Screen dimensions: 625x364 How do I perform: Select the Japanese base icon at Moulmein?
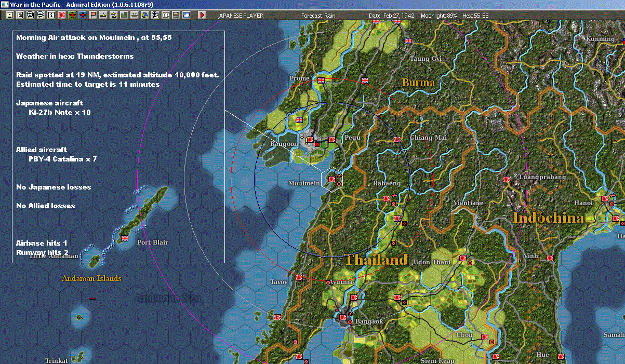(x=331, y=179)
